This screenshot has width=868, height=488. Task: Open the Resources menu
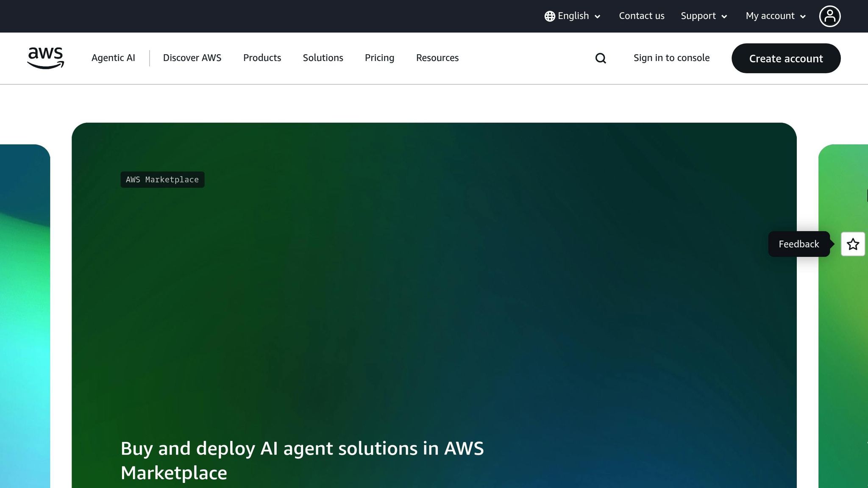[437, 58]
